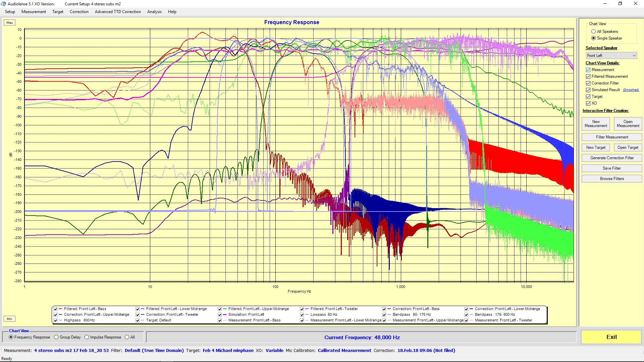The width and height of the screenshot is (644, 362).
Task: Toggle Target Default legend checkbox
Action: pos(138,320)
